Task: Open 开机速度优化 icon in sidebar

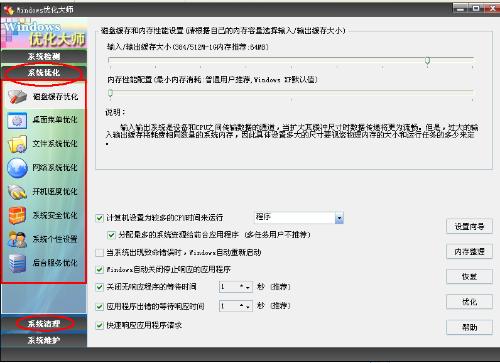Action: pyautogui.click(x=17, y=192)
